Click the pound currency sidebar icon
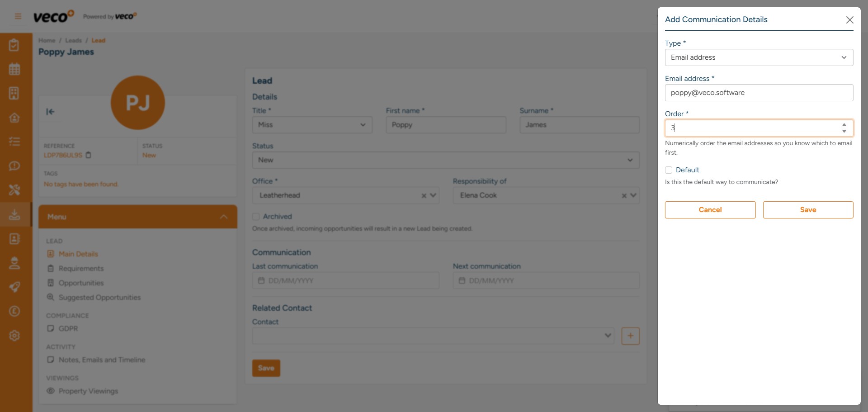 point(14,311)
